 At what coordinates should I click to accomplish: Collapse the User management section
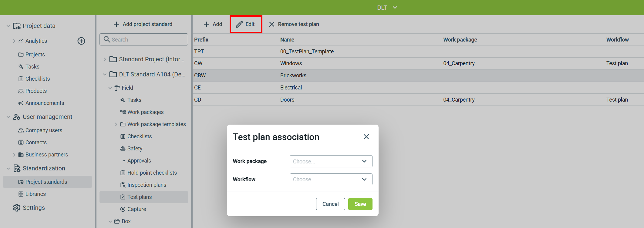(x=8, y=117)
